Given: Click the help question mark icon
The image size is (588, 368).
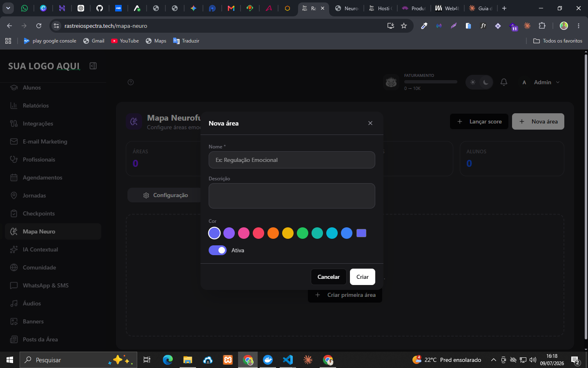Looking at the screenshot, I should (x=131, y=82).
